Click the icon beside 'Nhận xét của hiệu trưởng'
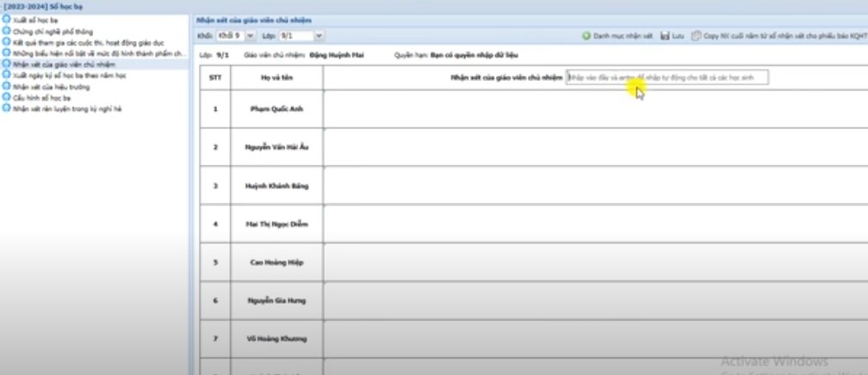The width and height of the screenshot is (868, 375). click(x=7, y=87)
